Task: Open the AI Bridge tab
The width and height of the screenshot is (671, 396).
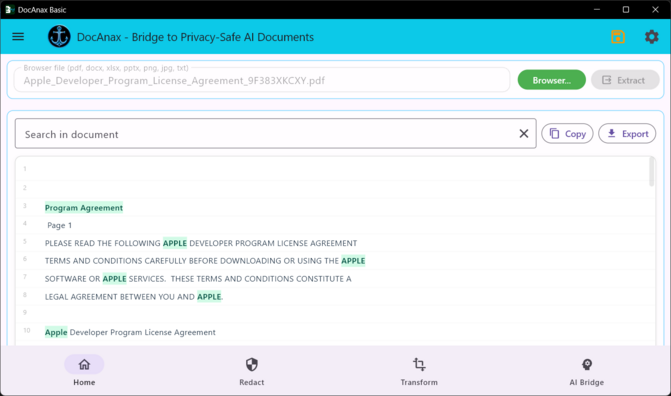Action: [587, 371]
